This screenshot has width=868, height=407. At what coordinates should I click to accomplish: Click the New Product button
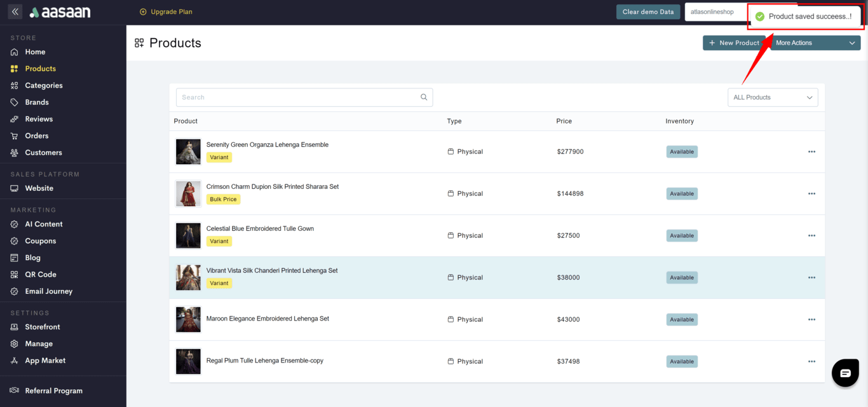pos(734,43)
